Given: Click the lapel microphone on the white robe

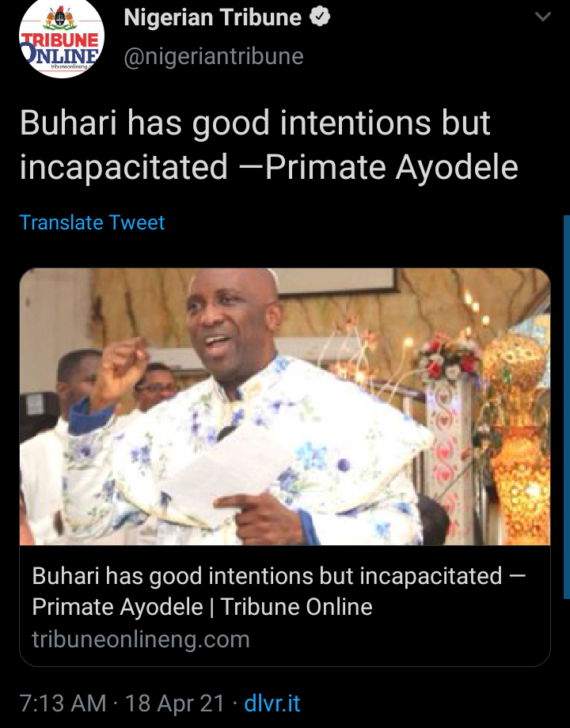Looking at the screenshot, I should [x=226, y=432].
